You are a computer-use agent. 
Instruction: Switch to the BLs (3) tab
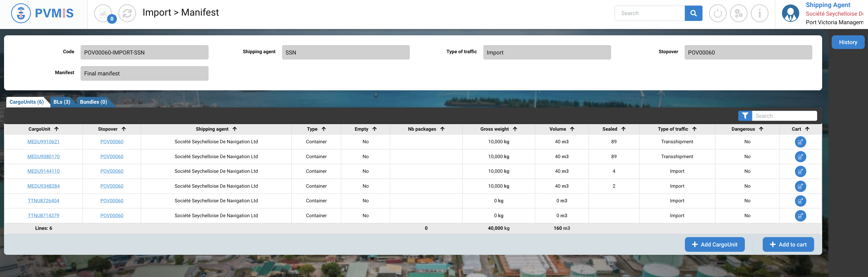[x=62, y=102]
